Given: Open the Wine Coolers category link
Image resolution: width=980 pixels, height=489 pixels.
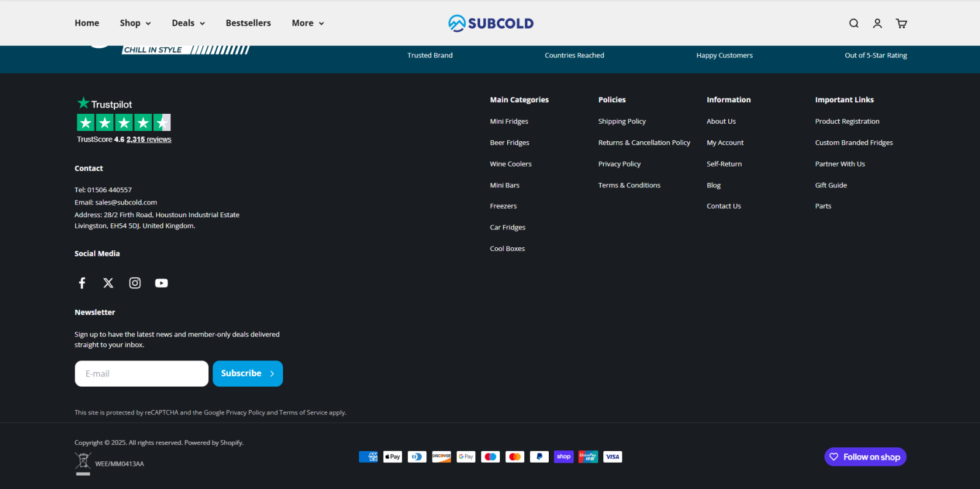Looking at the screenshot, I should [511, 164].
